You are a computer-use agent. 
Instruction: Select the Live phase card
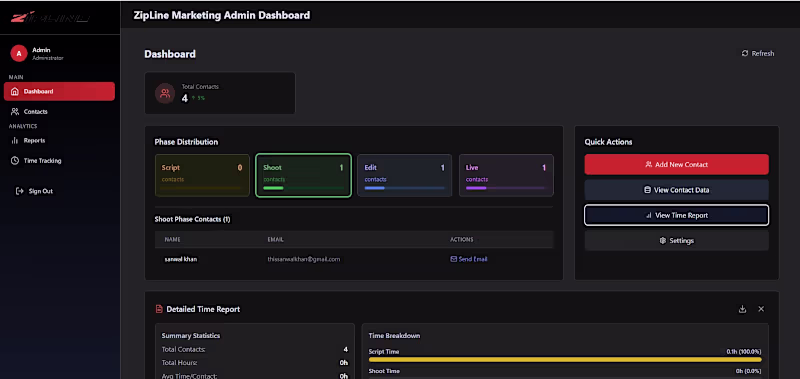[506, 175]
